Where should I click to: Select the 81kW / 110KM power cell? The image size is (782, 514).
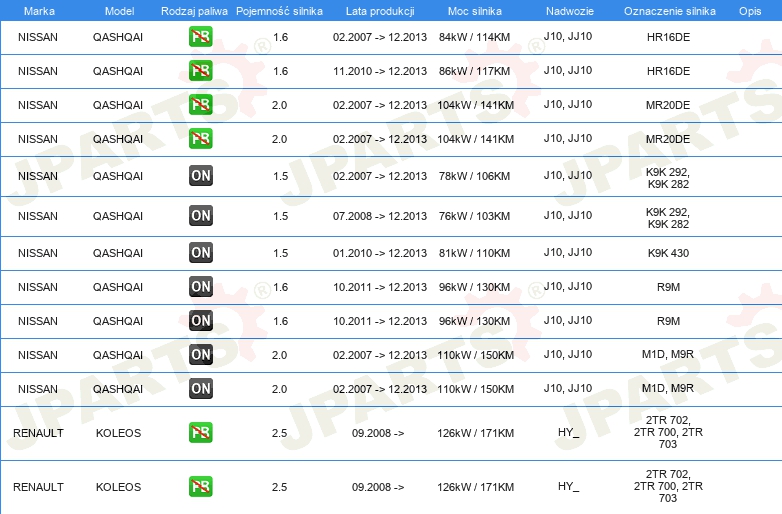click(x=474, y=253)
